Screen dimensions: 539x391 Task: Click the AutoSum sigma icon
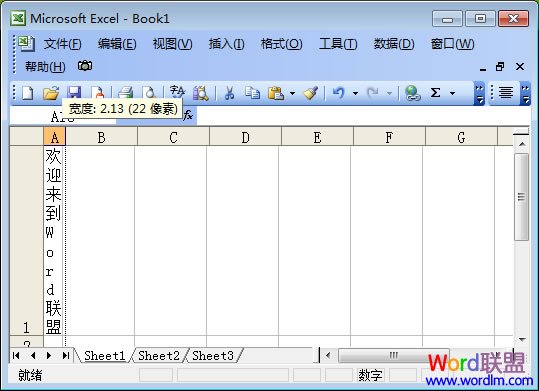coord(435,93)
